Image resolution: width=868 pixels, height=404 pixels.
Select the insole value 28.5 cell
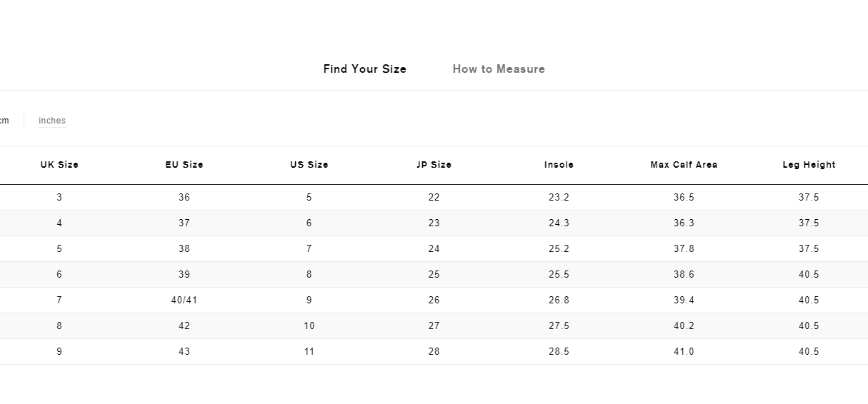pos(559,352)
